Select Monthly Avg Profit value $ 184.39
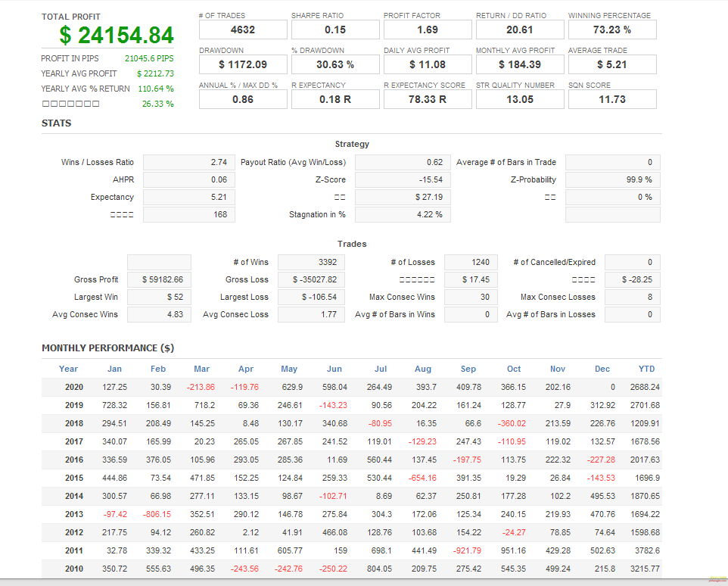This screenshot has height=586, width=728. point(520,64)
